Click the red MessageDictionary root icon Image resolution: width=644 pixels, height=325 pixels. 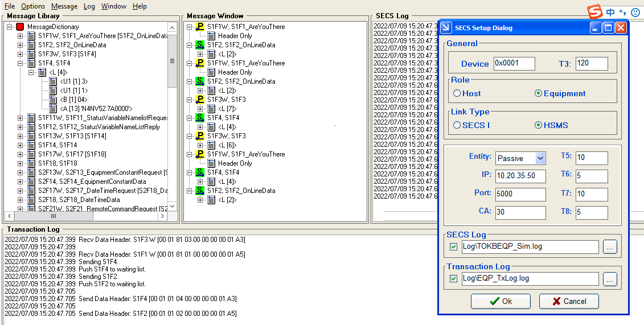click(x=20, y=27)
